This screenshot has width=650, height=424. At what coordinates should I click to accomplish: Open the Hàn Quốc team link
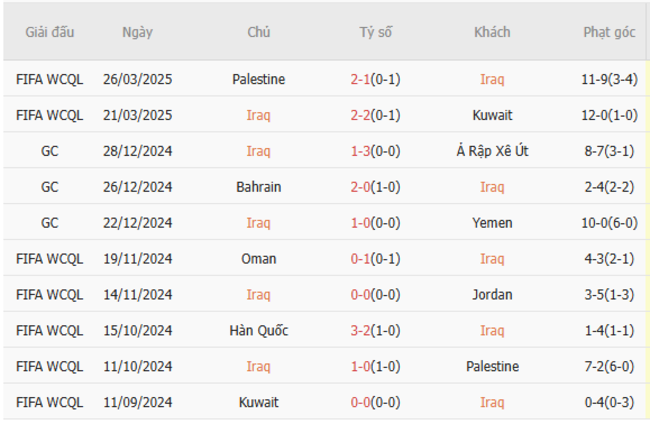click(x=258, y=331)
